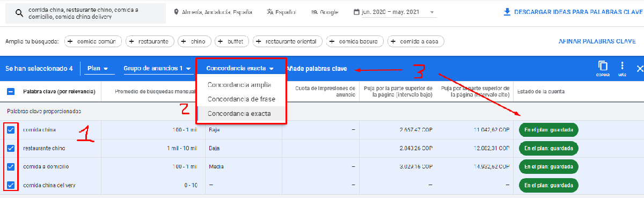Image resolution: width=644 pixels, height=198 pixels.
Task: Click 'En el plan: guardada' for restaurante chino
Action: point(548,148)
